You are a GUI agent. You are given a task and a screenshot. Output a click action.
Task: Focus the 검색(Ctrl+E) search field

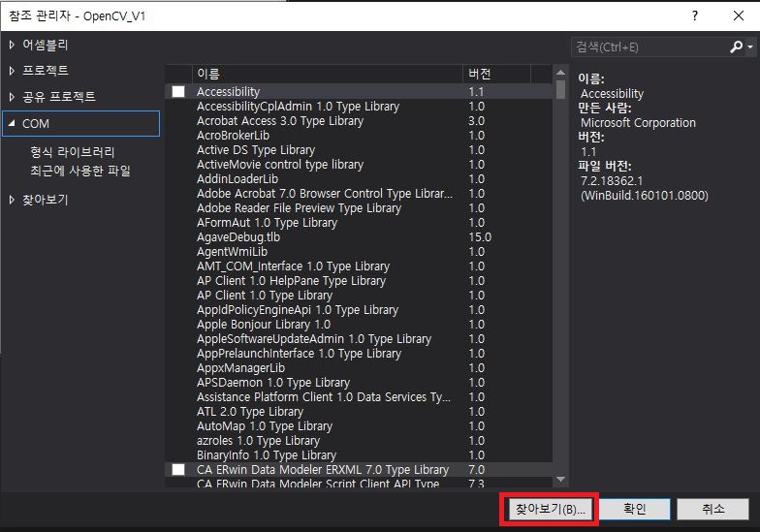pyautogui.click(x=649, y=47)
